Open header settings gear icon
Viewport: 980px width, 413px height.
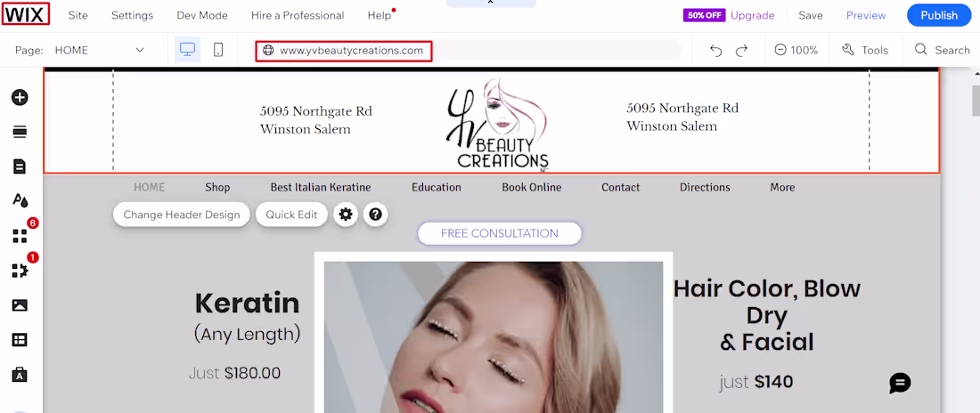click(346, 215)
